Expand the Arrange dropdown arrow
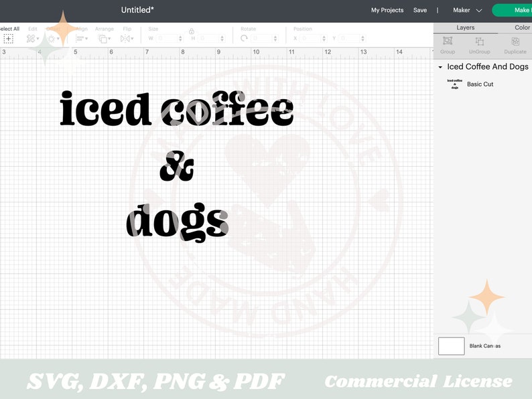The width and height of the screenshot is (532, 399). click(x=109, y=39)
